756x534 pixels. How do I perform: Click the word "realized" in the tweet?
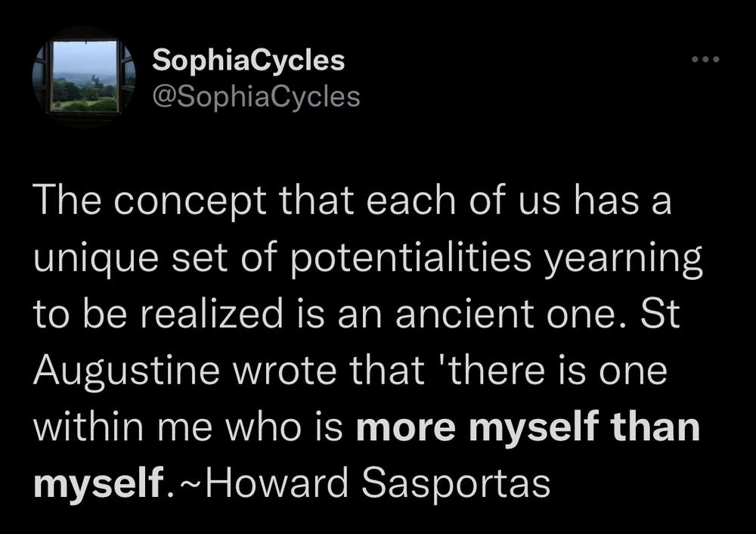(x=212, y=314)
